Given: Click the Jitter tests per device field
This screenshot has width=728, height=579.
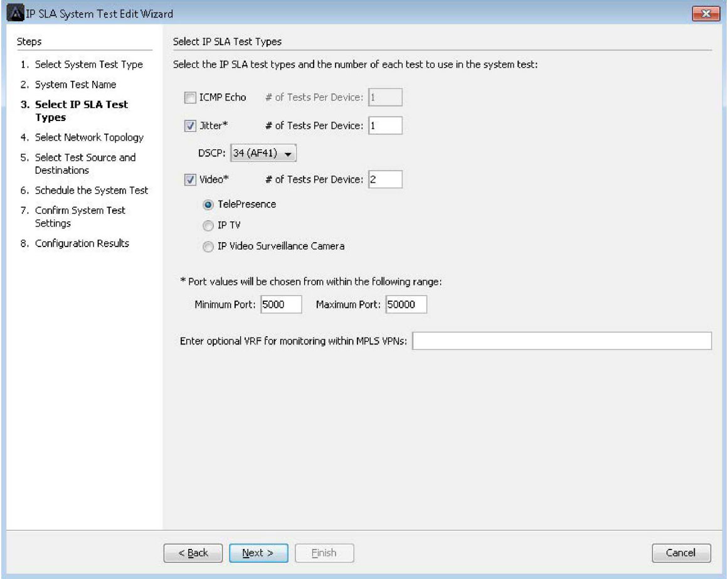Looking at the screenshot, I should coord(385,125).
